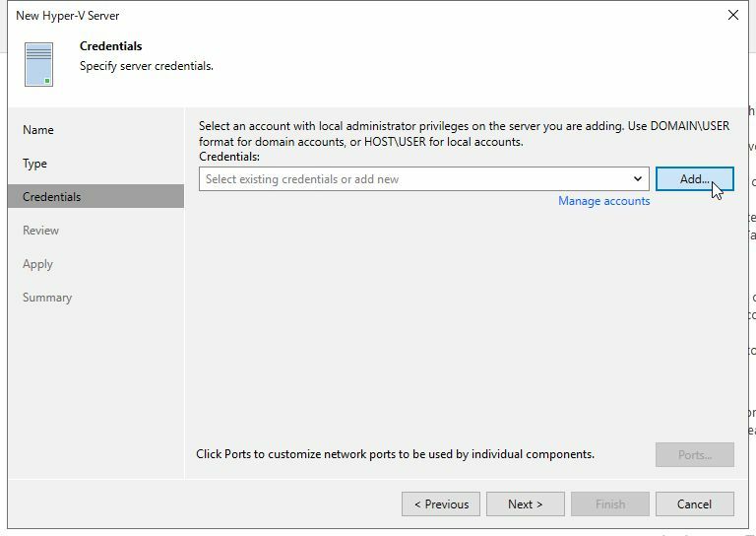
Task: Go to the Name wizard step
Action: 38,130
